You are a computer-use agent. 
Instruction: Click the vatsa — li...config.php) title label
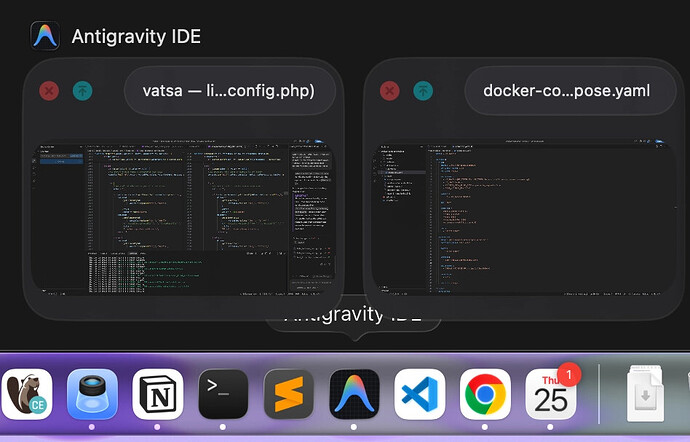pos(229,91)
